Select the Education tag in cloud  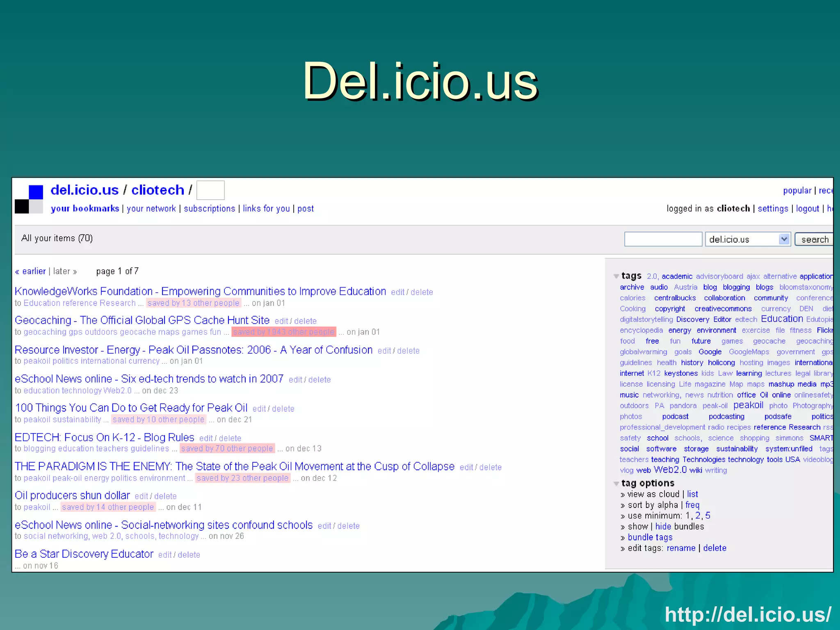point(782,319)
